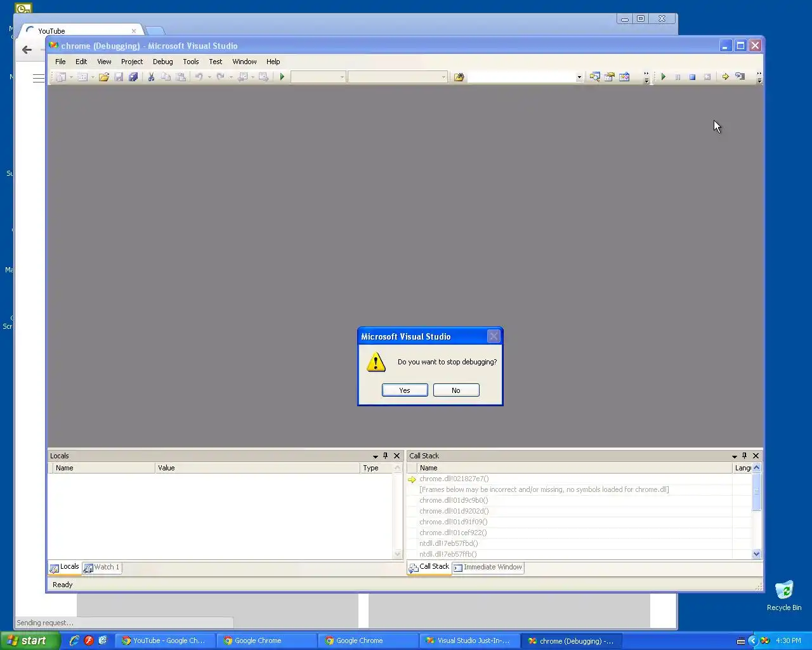Click the New Project toolbar icon
The image size is (812, 650).
[62, 77]
